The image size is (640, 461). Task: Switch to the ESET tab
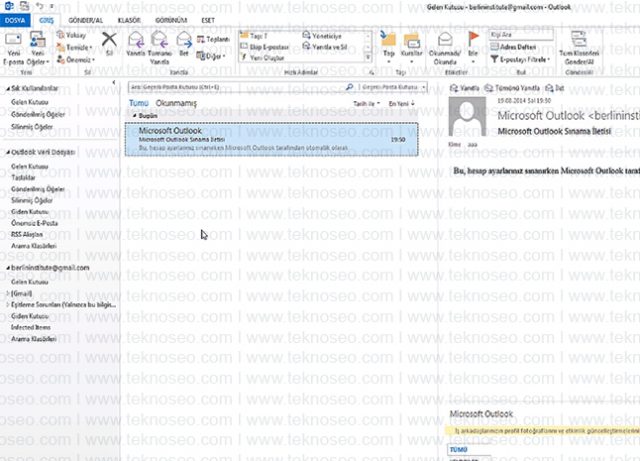coord(208,20)
